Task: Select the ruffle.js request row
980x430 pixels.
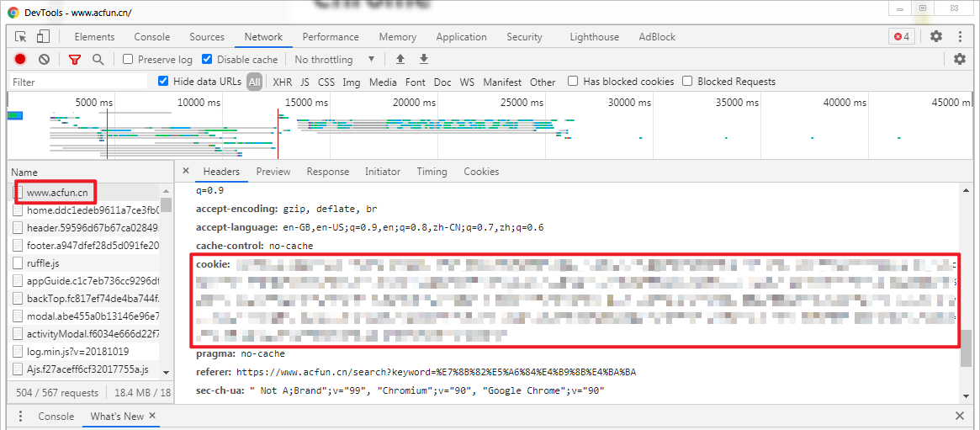Action: (x=85, y=263)
